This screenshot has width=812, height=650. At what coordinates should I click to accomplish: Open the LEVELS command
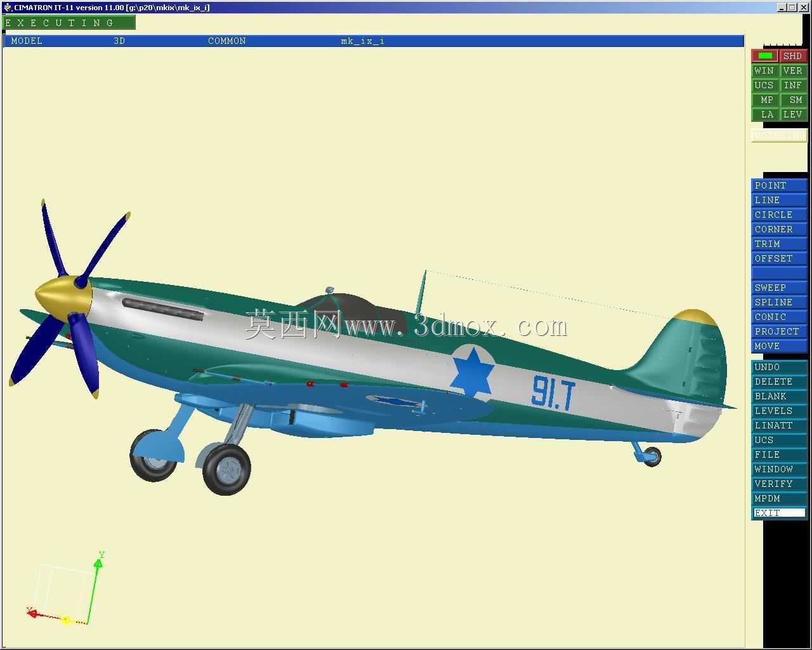pos(779,411)
